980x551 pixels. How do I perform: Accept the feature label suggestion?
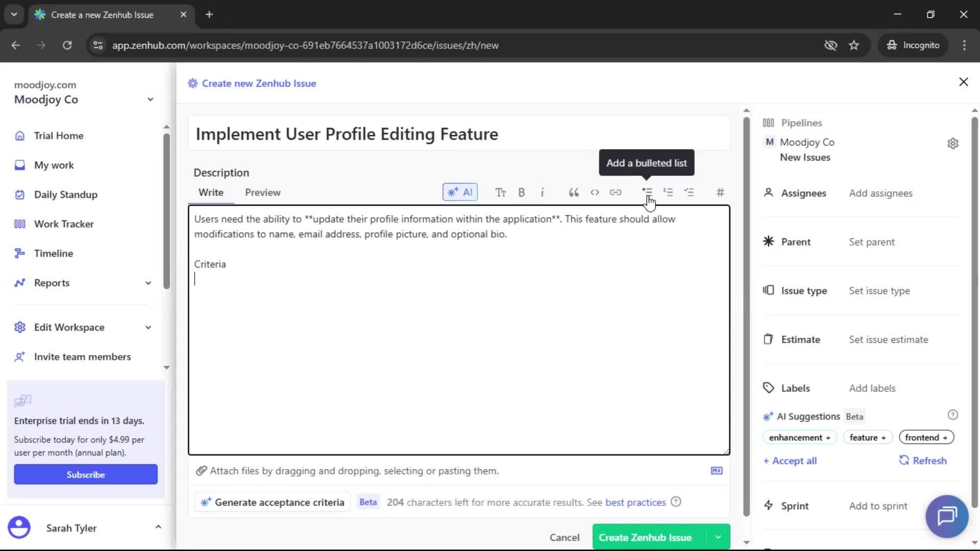click(x=868, y=437)
